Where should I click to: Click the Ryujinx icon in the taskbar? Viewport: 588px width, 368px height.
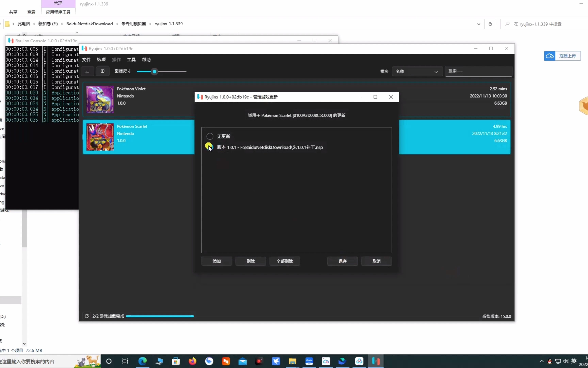(376, 361)
